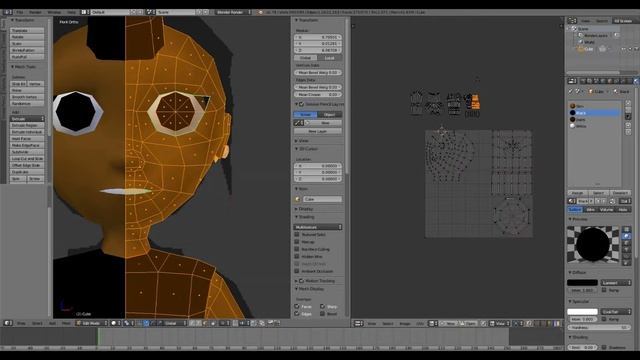Collapse the 3D Cursor panel
The height and width of the screenshot is (360, 640).
[306, 149]
